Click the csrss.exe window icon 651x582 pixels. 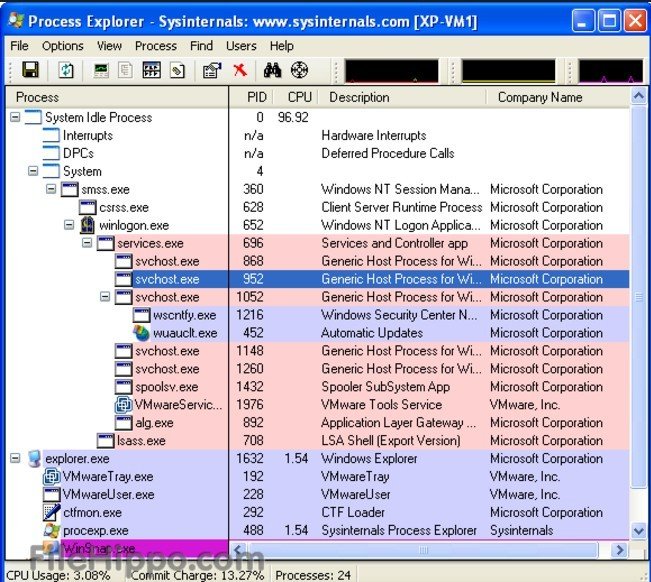pos(88,207)
